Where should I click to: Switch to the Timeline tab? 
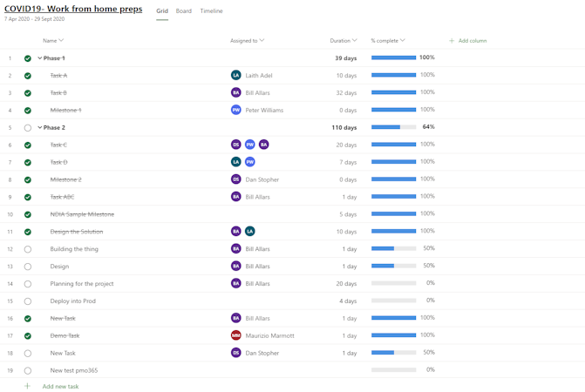[x=211, y=11]
